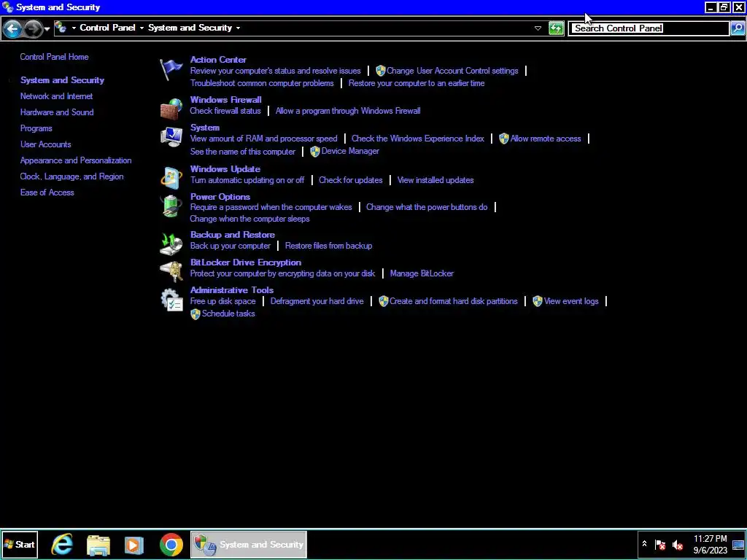
Task: Open Windows Explorer from the taskbar
Action: (x=98, y=545)
